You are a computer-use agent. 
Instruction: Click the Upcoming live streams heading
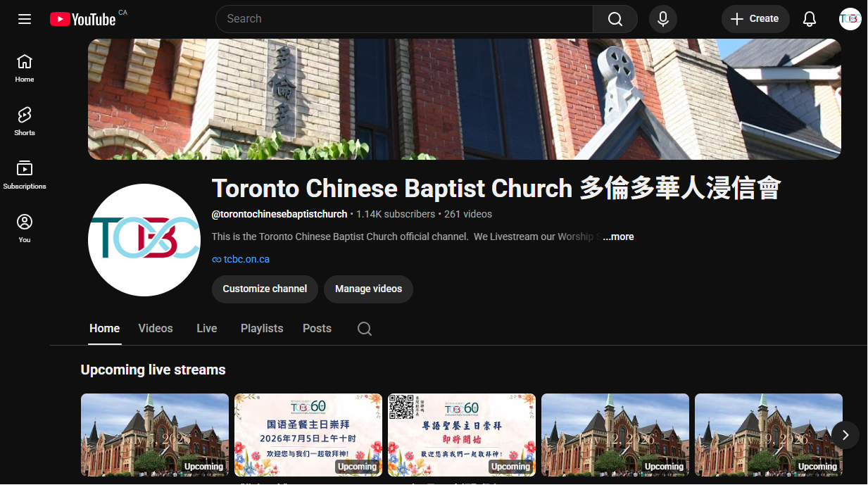click(x=153, y=370)
